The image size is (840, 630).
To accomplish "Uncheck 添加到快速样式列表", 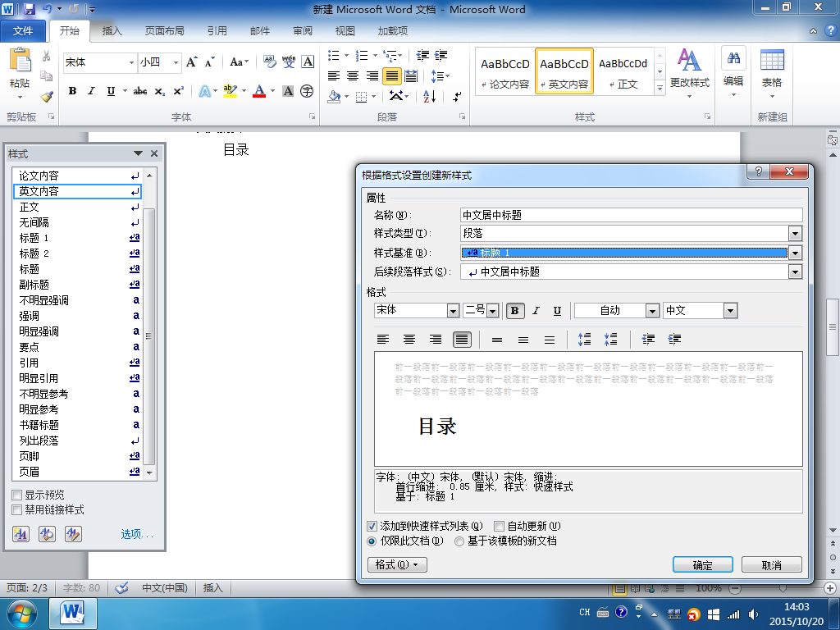I will point(372,526).
